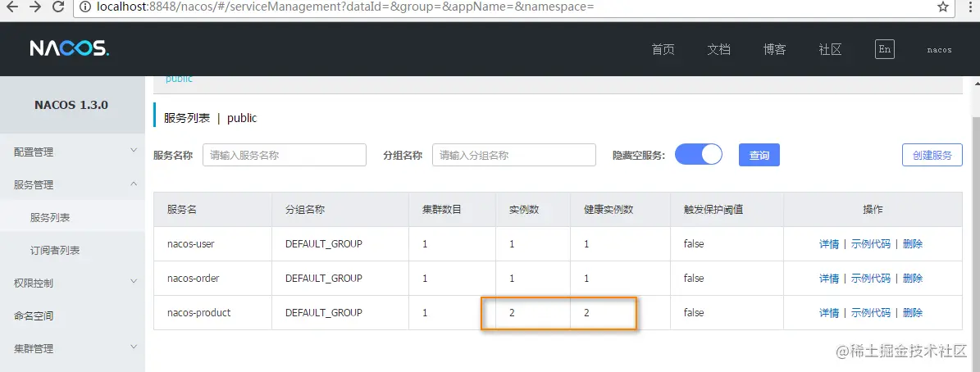
Task: Expand 权限控制 sidebar menu
Action: [x=72, y=283]
